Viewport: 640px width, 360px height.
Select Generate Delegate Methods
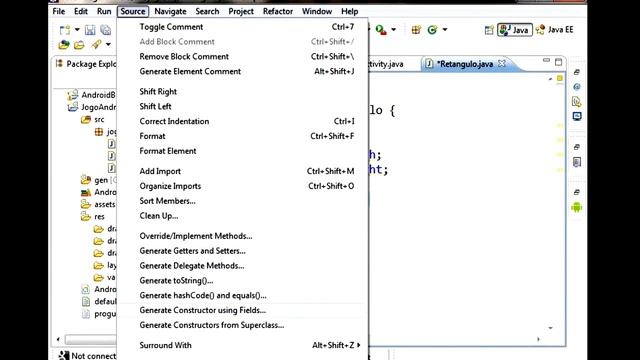pyautogui.click(x=242, y=266)
